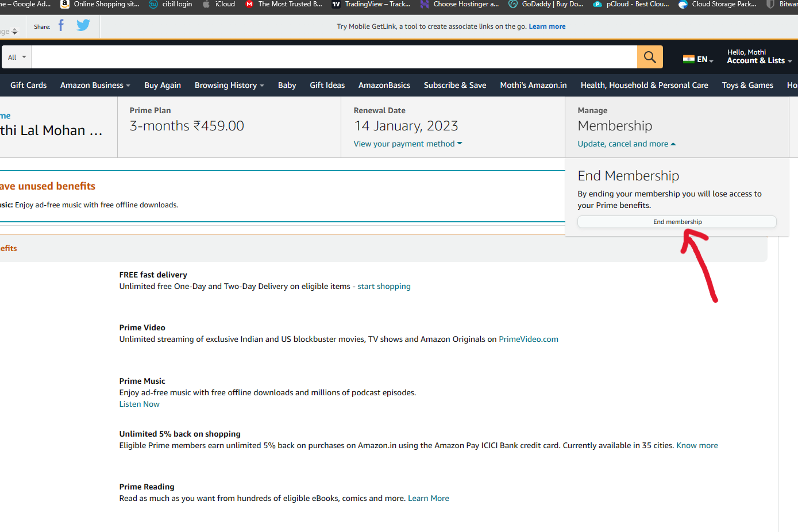Click the start shopping link
This screenshot has width=798, height=532.
tap(384, 286)
